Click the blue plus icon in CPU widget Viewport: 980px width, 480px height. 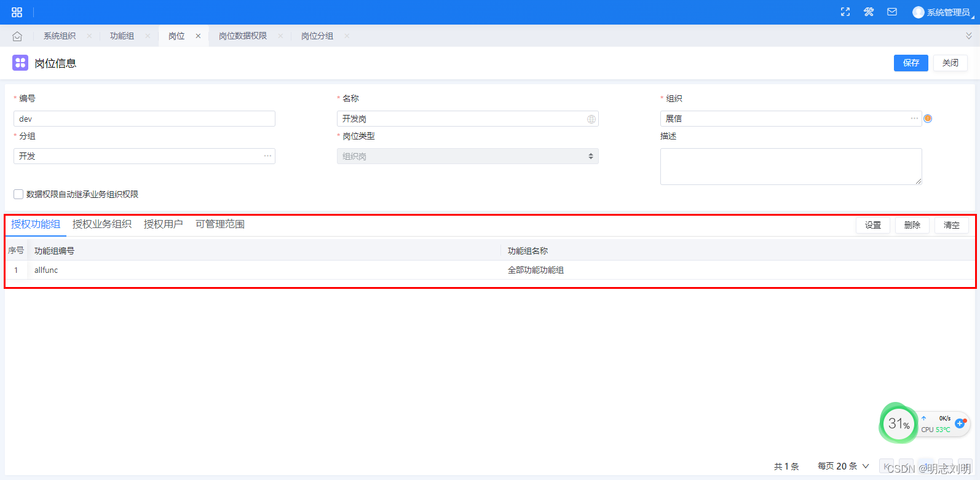click(x=960, y=423)
